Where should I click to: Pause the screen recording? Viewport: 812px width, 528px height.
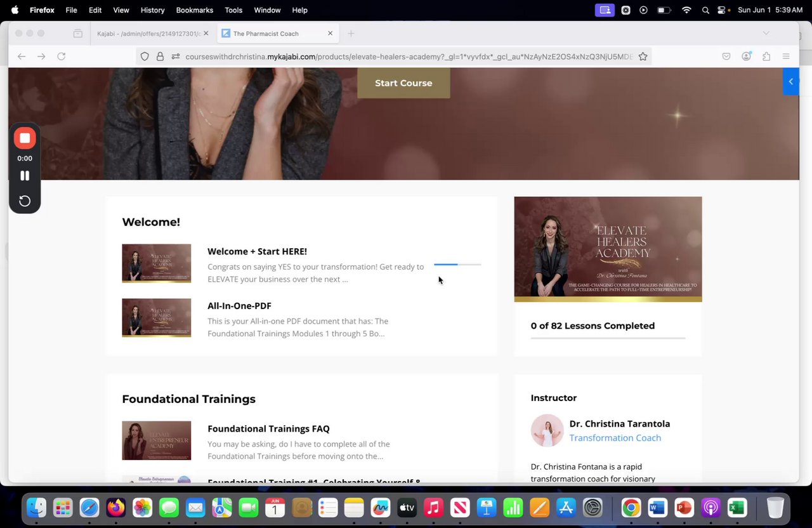pos(25,176)
